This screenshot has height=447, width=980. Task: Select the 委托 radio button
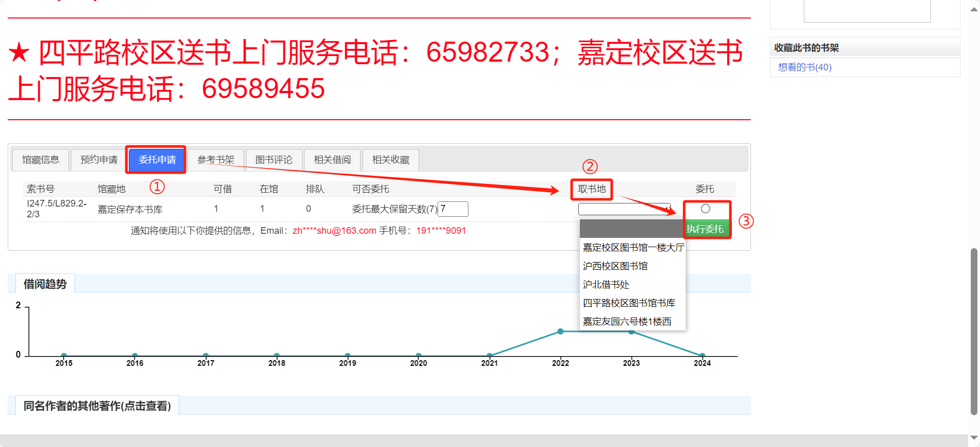tap(705, 209)
